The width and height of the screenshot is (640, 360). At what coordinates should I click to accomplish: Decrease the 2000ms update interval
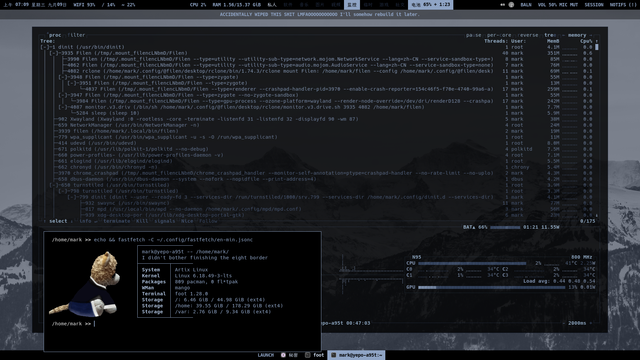[565, 323]
